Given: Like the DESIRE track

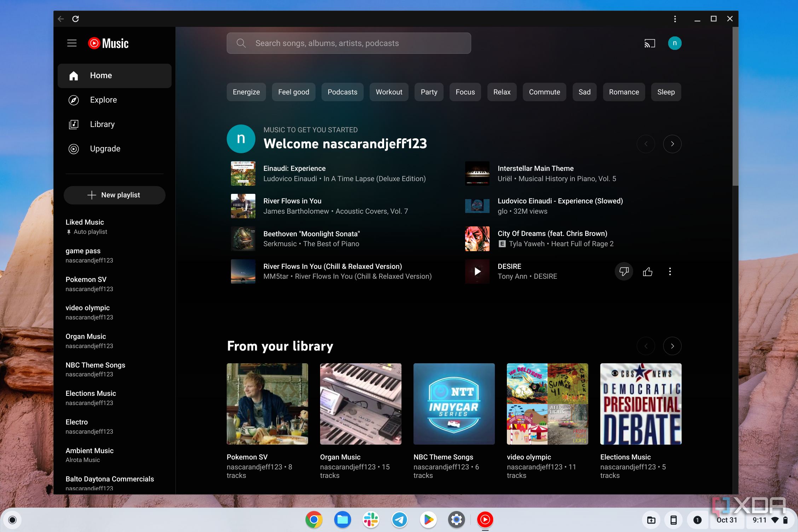Looking at the screenshot, I should click(647, 271).
